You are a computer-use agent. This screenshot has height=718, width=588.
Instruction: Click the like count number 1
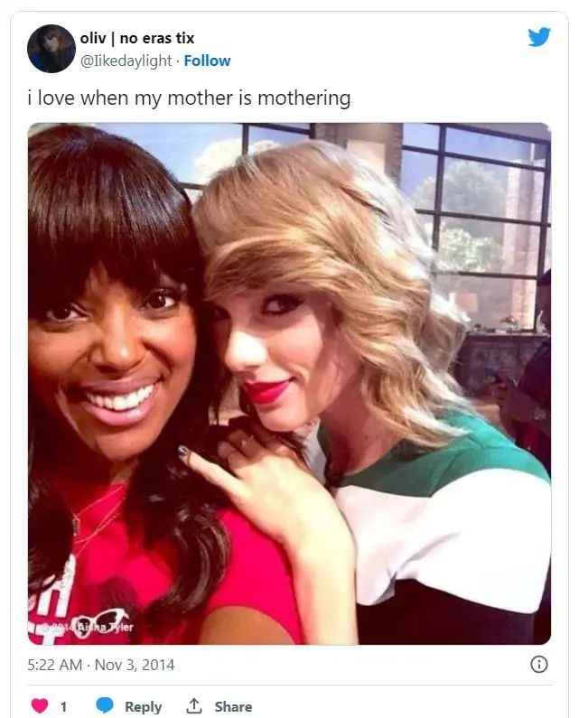(63, 706)
